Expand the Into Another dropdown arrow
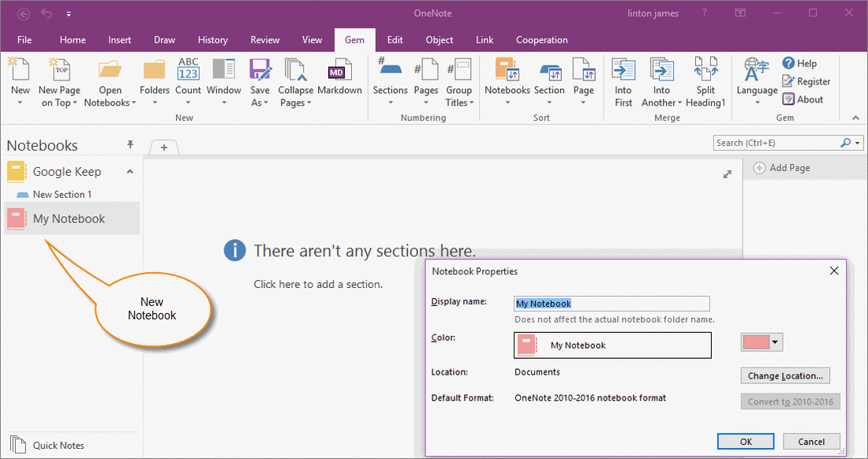 679,103
